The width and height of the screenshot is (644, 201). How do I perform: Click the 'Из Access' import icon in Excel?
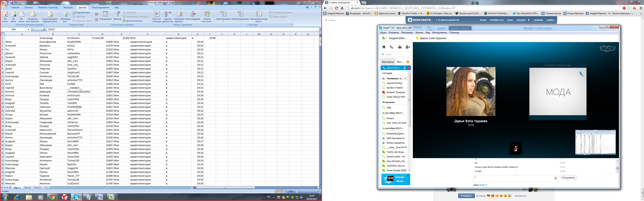pyautogui.click(x=5, y=16)
